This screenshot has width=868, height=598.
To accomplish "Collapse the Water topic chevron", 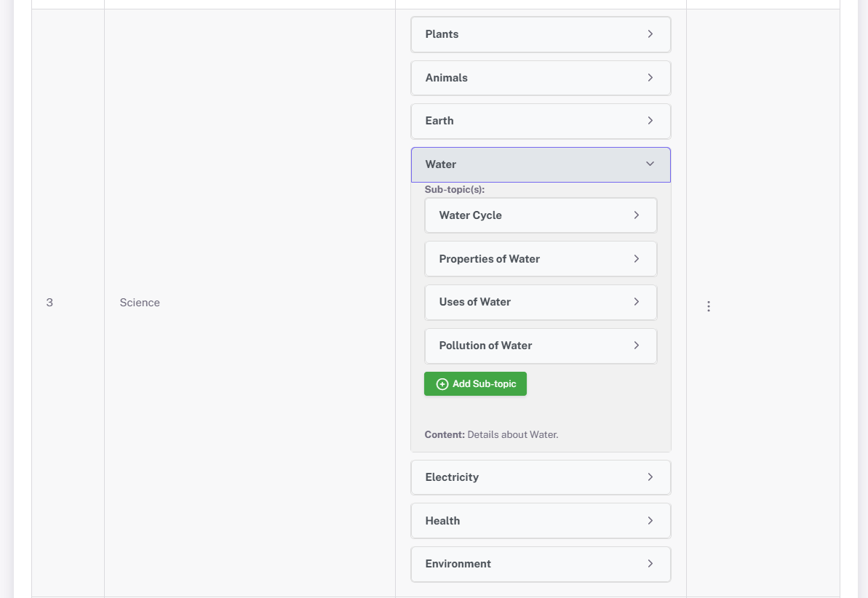I will (x=650, y=164).
